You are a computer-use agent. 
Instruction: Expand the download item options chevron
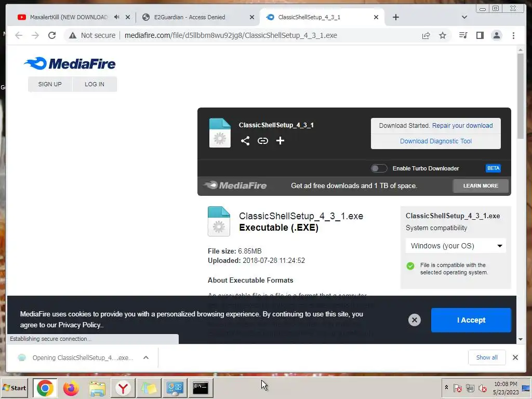click(x=146, y=357)
